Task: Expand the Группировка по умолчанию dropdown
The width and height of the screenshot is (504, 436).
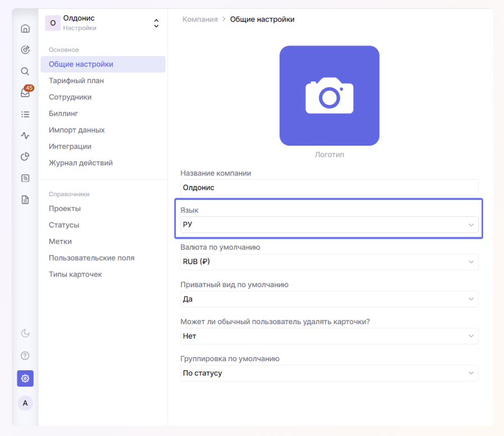Action: coord(329,373)
